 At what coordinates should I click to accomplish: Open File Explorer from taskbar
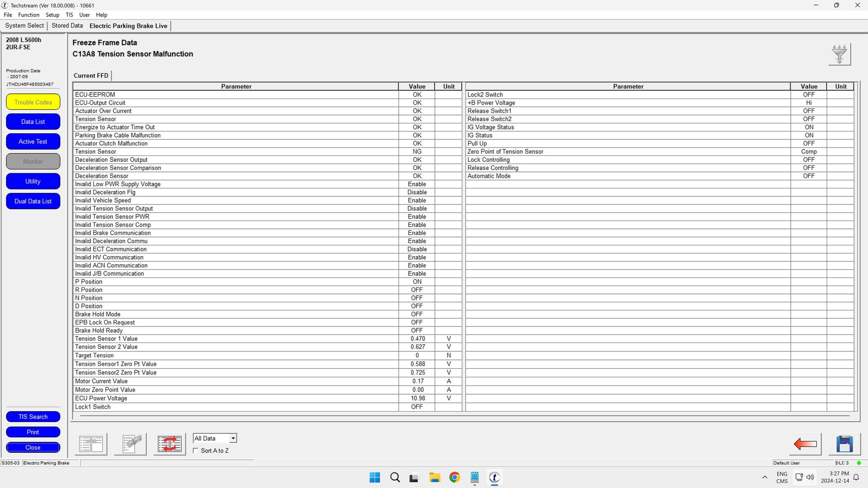pyautogui.click(x=434, y=478)
